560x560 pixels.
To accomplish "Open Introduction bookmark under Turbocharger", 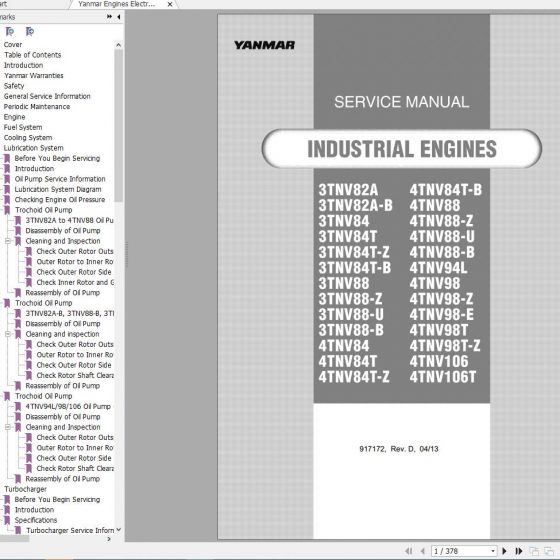I will (34, 510).
